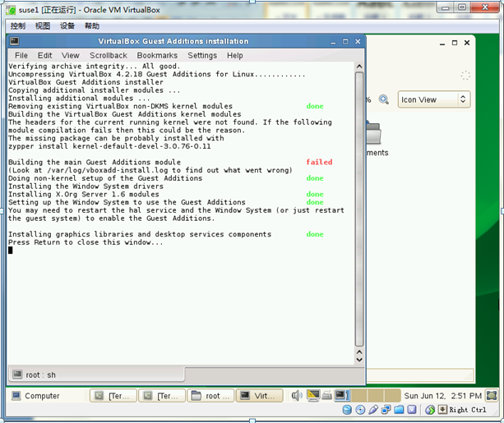Click the network adapters status icon
Image resolution: width=504 pixels, height=423 pixels.
pos(386,410)
